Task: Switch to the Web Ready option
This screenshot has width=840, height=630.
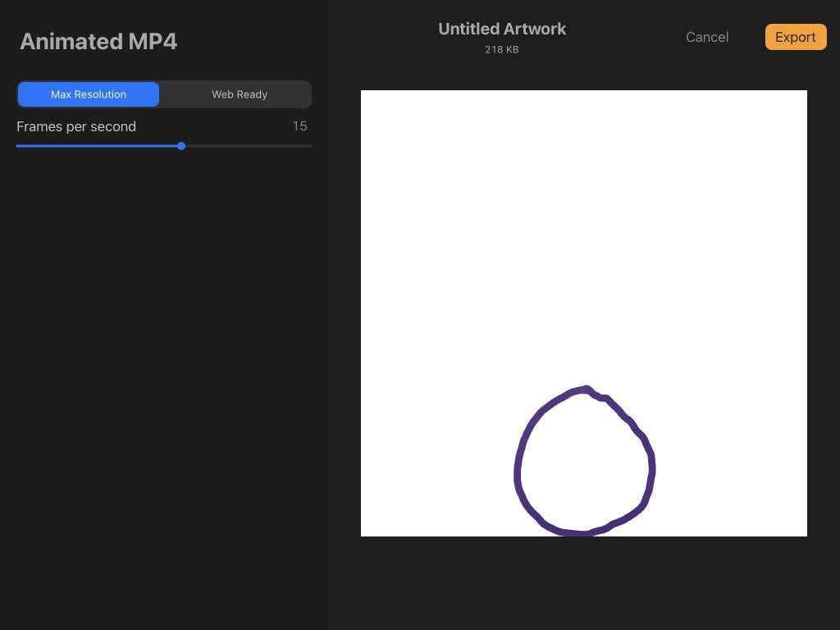Action: (239, 94)
